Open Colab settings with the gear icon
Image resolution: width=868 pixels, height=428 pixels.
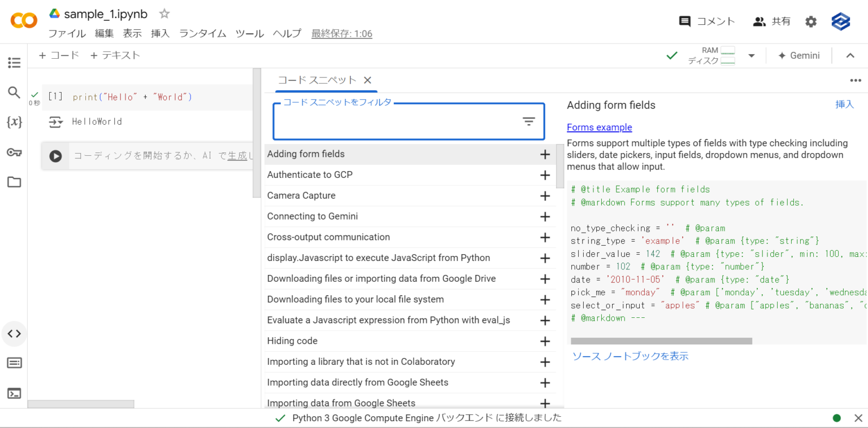tap(811, 21)
